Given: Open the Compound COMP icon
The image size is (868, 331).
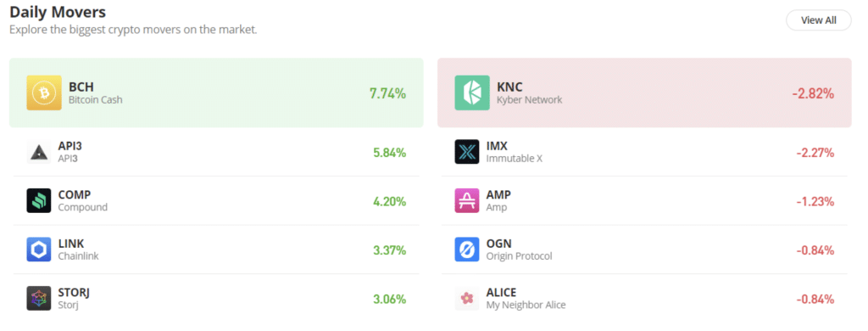Looking at the screenshot, I should pos(39,200).
